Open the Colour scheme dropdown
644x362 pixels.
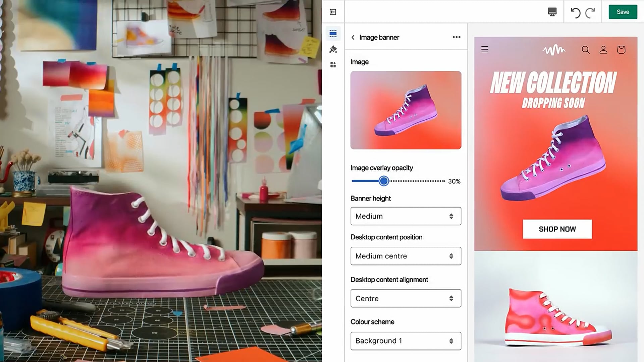pyautogui.click(x=406, y=341)
